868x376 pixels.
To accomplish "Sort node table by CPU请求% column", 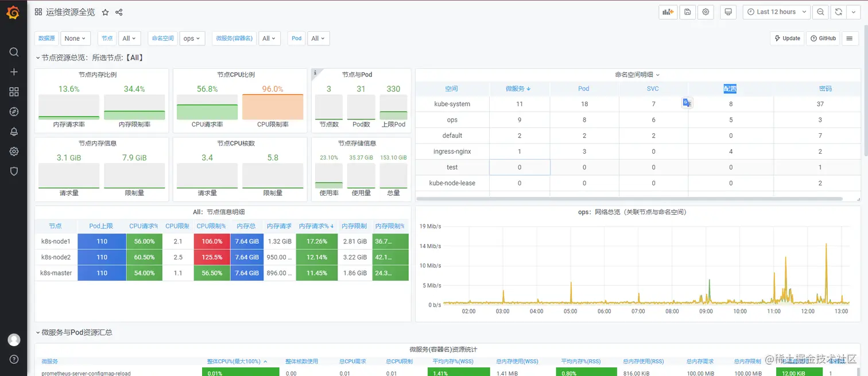I will coord(144,226).
